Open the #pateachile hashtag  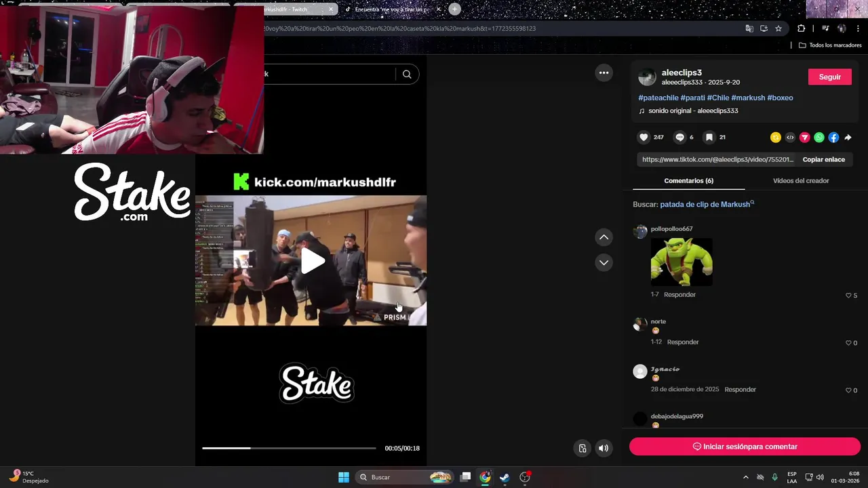(x=658, y=98)
